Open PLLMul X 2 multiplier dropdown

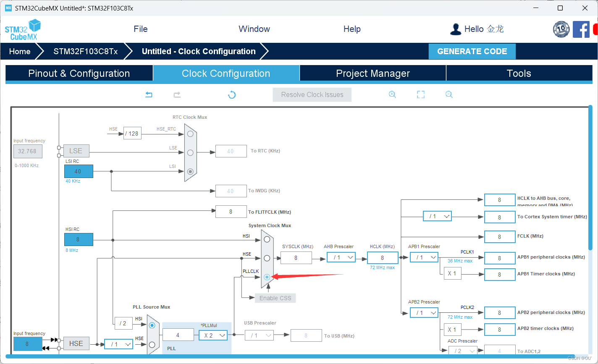click(213, 335)
